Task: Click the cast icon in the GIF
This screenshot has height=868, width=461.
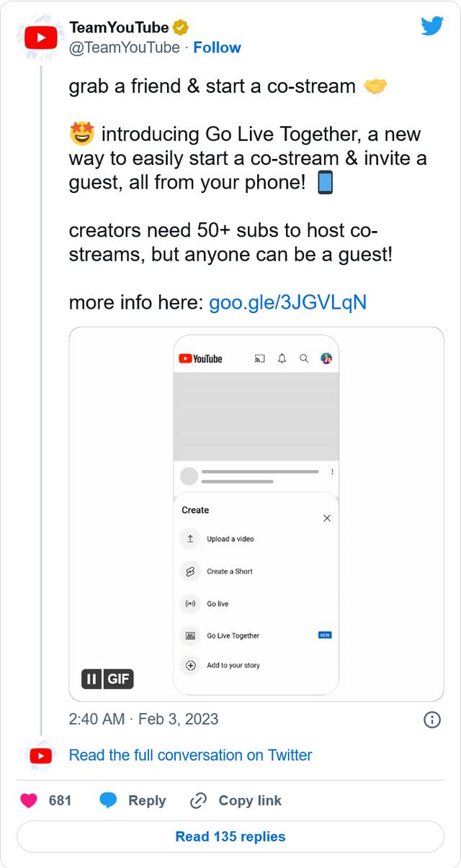Action: (x=260, y=358)
